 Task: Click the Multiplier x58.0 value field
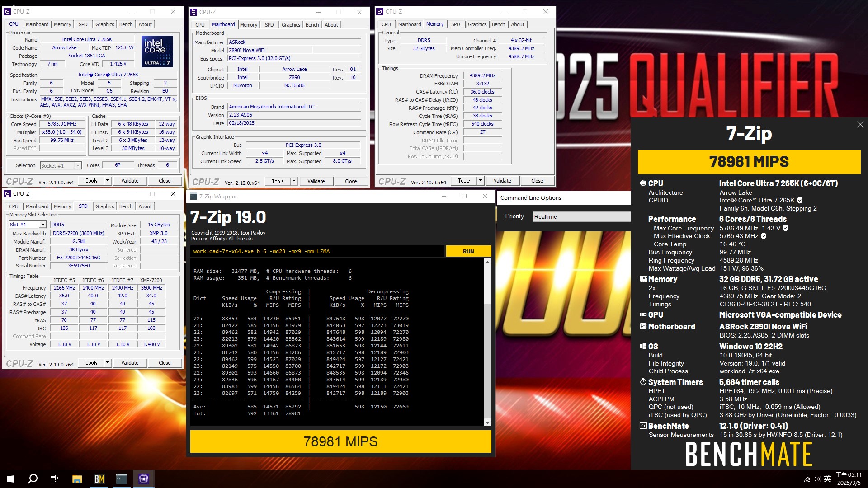[62, 132]
